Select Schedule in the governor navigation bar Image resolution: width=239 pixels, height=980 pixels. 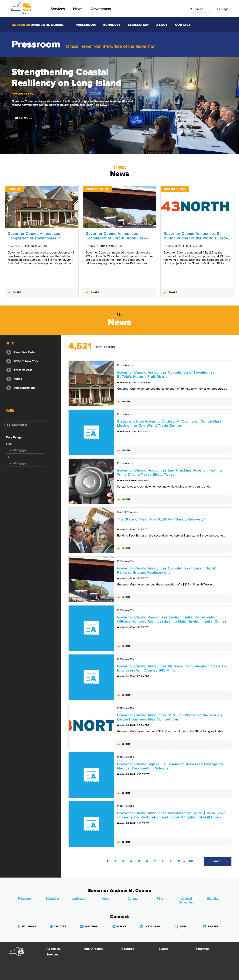tap(112, 25)
